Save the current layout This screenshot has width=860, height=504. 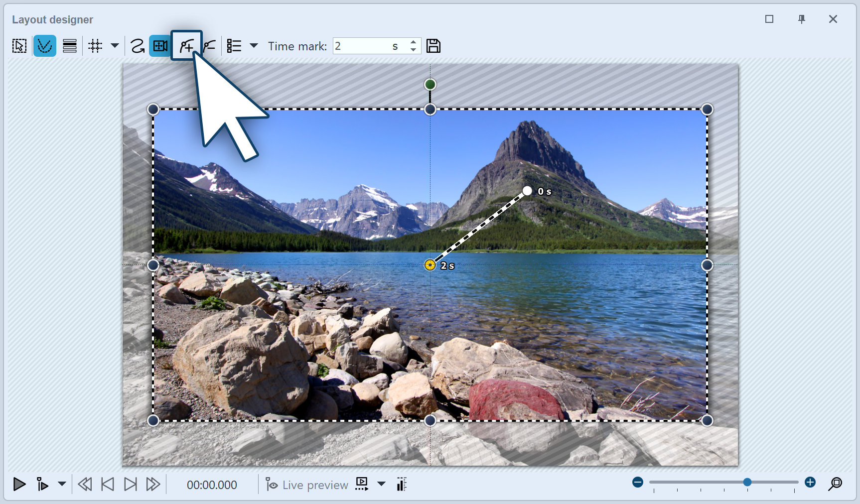click(x=433, y=45)
